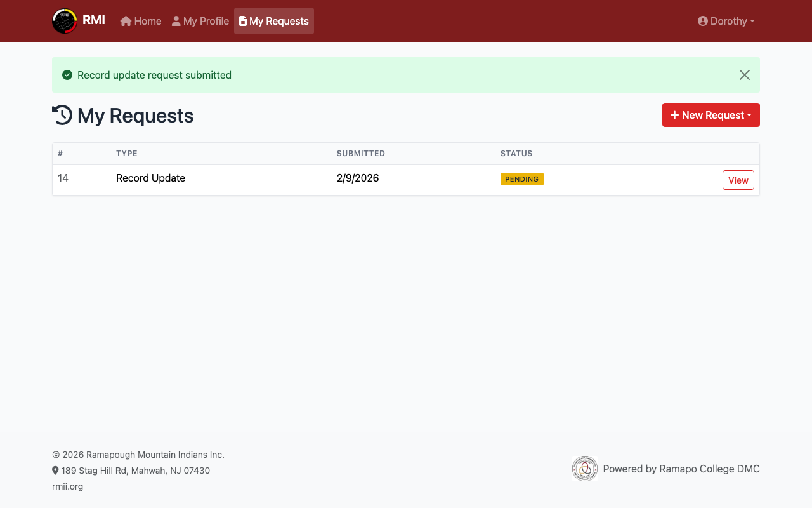Click the My Requests document icon

point(242,20)
